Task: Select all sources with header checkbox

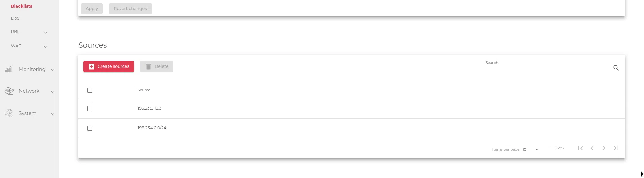Action: [x=90, y=90]
